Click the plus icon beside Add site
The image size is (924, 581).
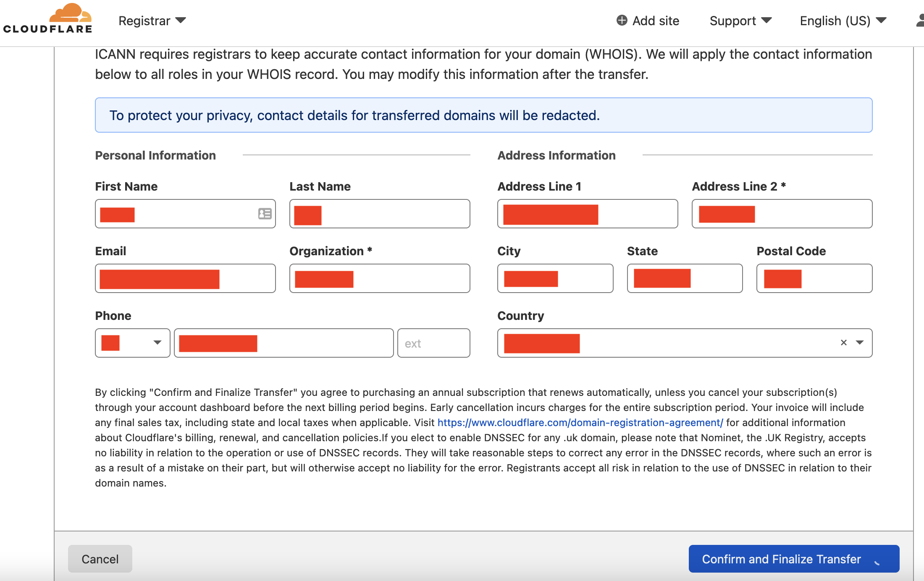click(x=622, y=20)
